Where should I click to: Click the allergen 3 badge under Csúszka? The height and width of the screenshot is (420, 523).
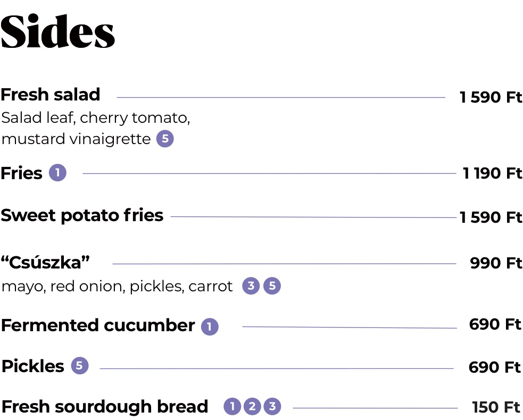tap(251, 285)
